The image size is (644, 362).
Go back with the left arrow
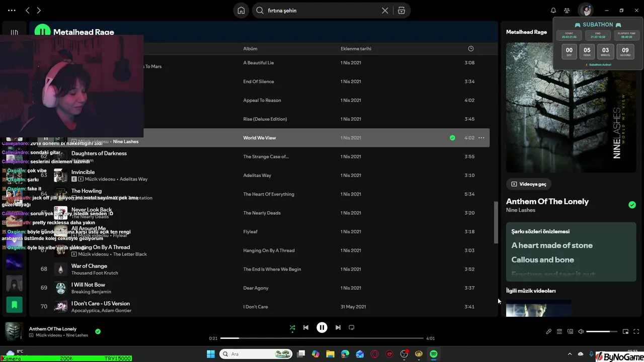[x=28, y=11]
